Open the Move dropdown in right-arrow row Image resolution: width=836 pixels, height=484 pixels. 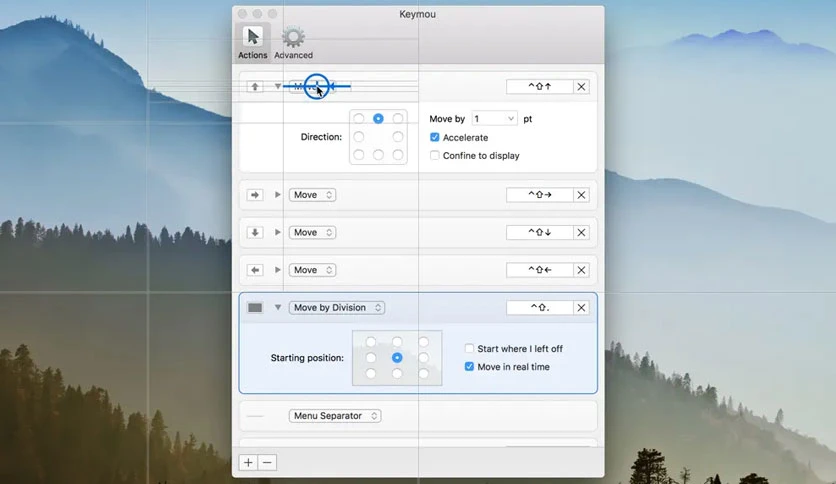point(312,195)
